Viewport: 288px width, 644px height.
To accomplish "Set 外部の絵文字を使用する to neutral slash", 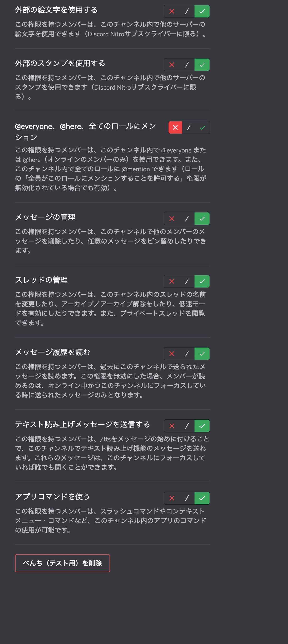I will tap(187, 11).
